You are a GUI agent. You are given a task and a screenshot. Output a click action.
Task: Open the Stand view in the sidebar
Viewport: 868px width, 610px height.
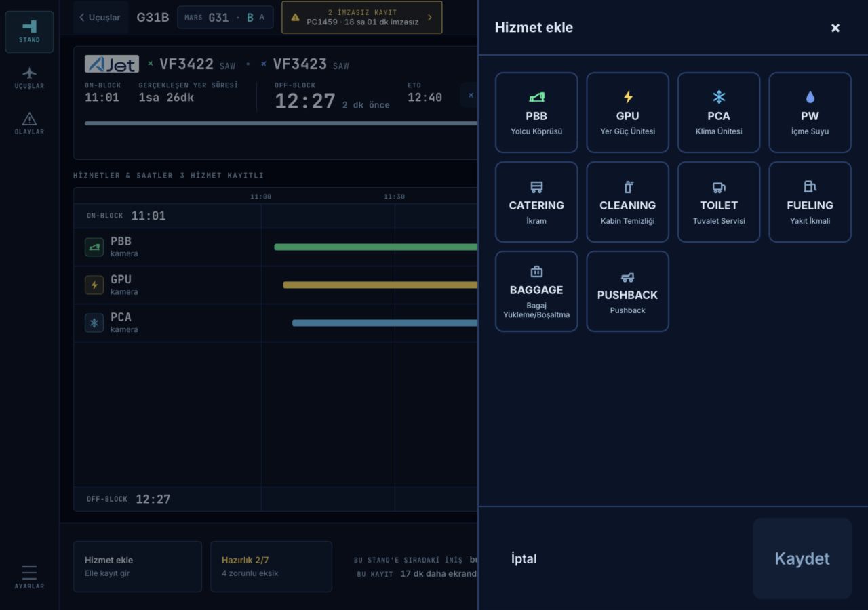[29, 32]
